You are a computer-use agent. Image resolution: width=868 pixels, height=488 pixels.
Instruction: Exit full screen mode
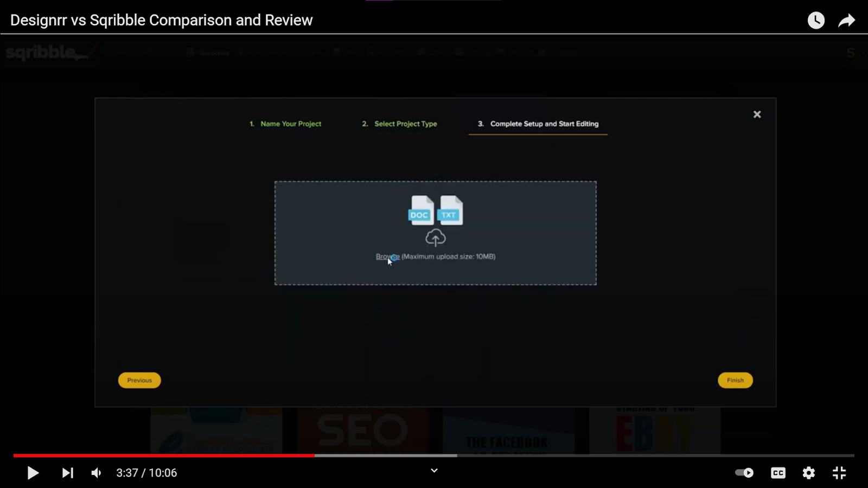839,473
